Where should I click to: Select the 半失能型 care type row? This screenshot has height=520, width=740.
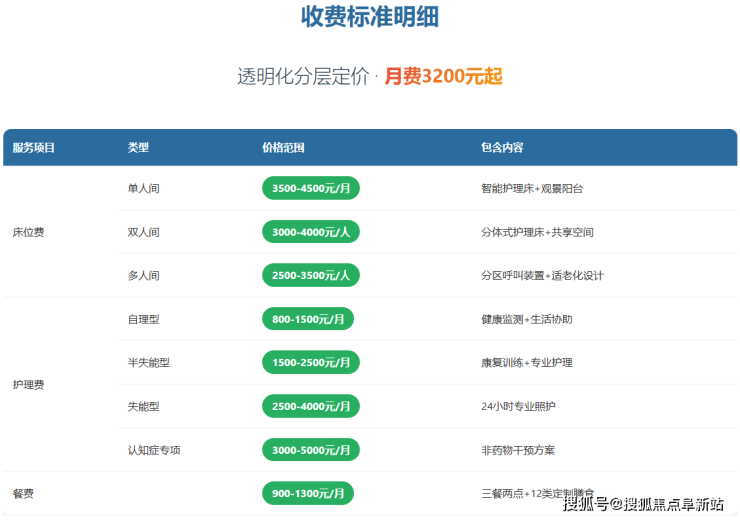(149, 362)
